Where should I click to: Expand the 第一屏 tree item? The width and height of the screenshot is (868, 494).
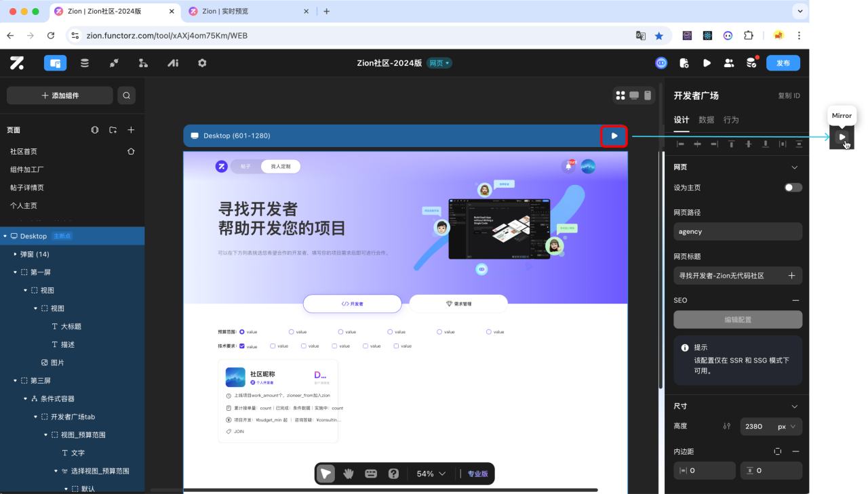click(x=15, y=272)
